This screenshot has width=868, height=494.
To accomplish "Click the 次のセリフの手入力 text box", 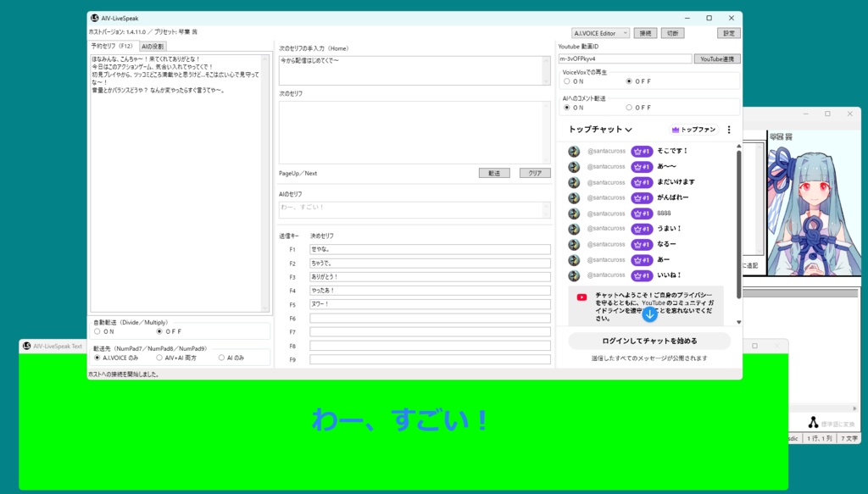I will (x=415, y=70).
